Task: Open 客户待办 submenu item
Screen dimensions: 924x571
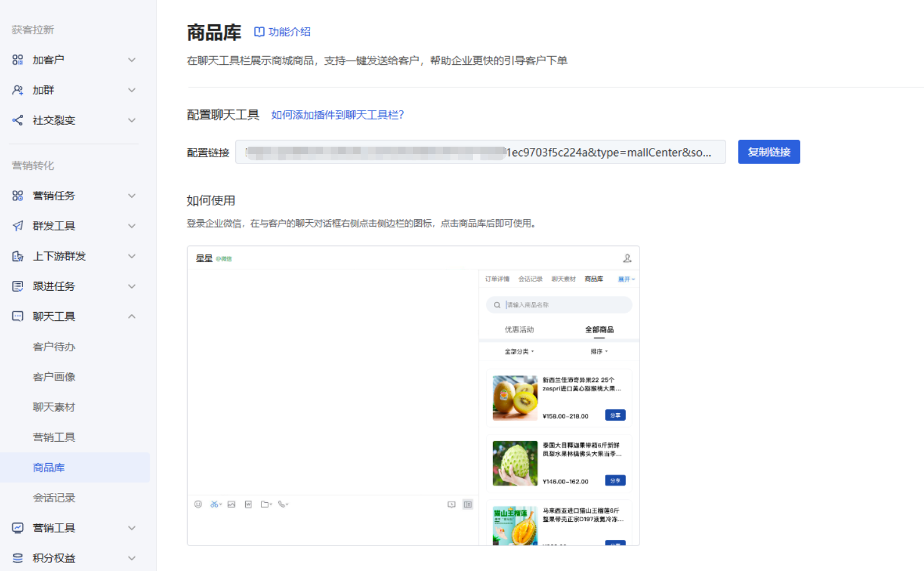Action: click(54, 347)
